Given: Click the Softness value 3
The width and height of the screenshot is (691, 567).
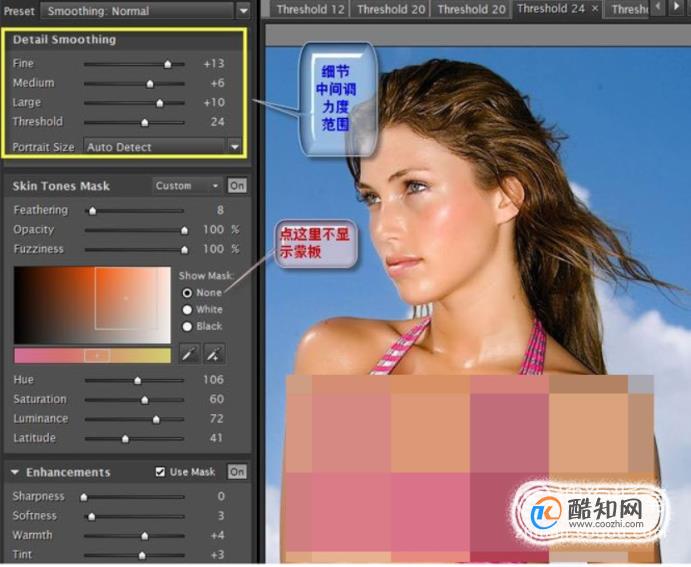Looking at the screenshot, I should tap(221, 516).
